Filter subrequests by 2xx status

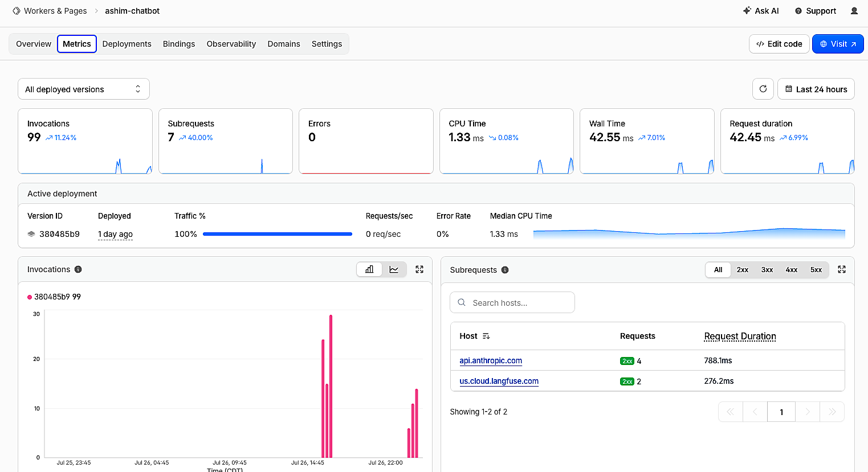point(743,270)
